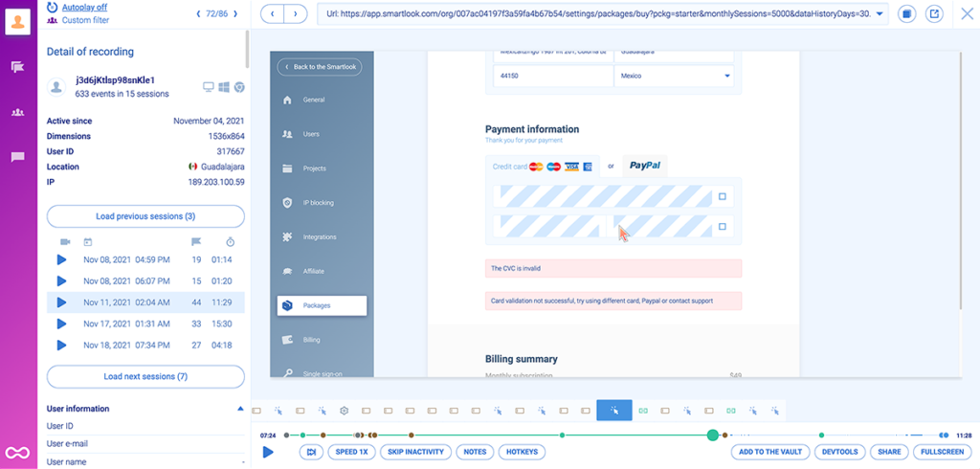Click the Autoplay circular arrow icon
The image size is (980, 469).
53,8
